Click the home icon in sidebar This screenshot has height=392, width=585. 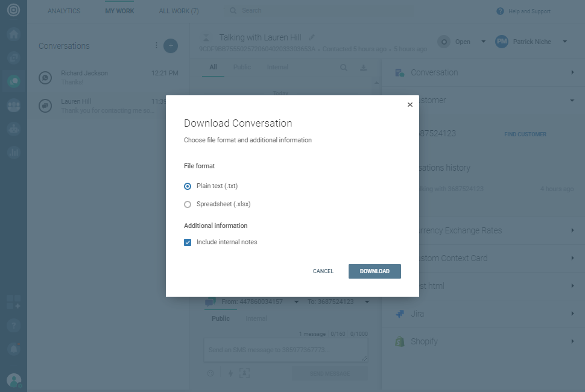13,34
